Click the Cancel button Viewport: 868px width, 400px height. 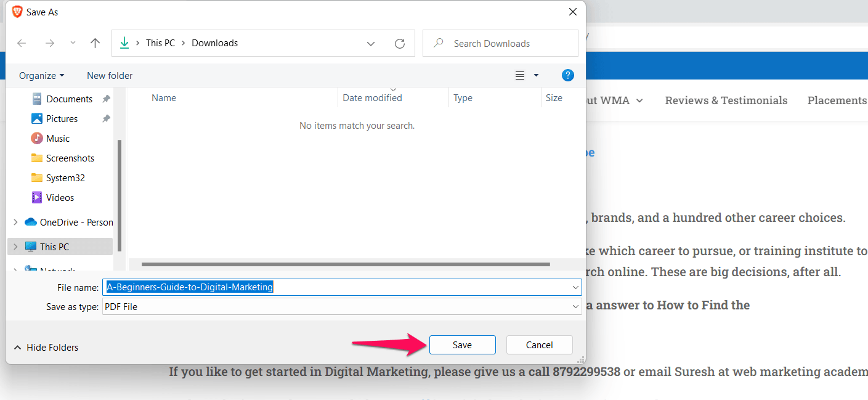[539, 345]
